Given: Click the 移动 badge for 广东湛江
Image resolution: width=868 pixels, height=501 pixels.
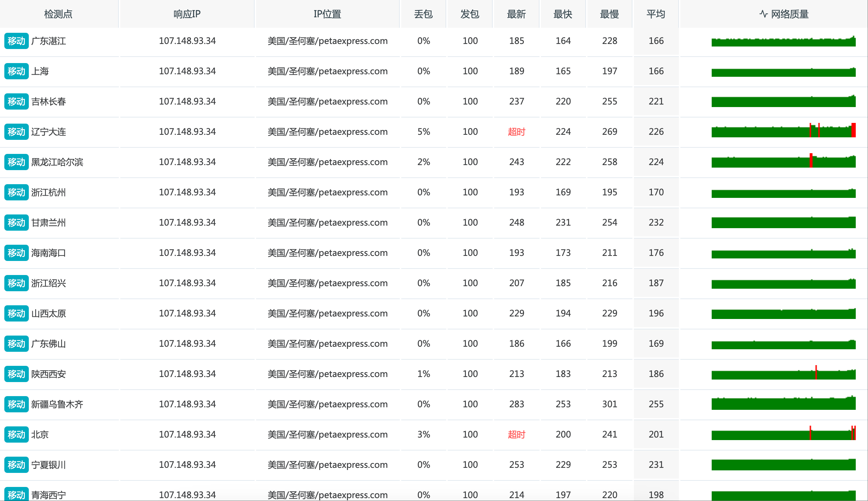Looking at the screenshot, I should pyautogui.click(x=17, y=41).
